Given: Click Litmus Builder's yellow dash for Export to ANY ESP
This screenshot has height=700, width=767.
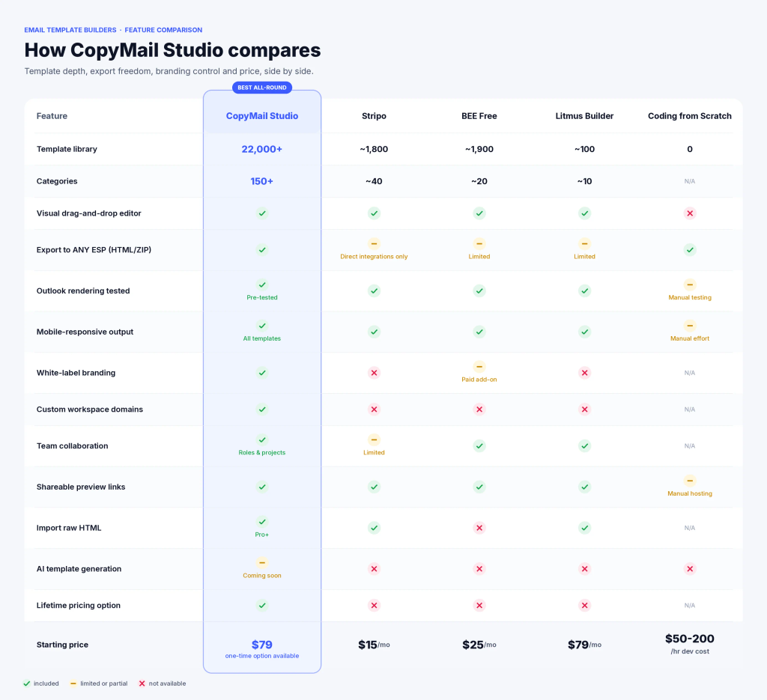Looking at the screenshot, I should pyautogui.click(x=584, y=243).
